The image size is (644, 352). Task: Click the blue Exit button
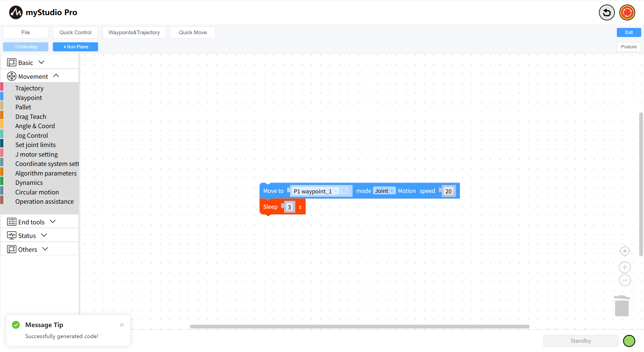(x=629, y=32)
